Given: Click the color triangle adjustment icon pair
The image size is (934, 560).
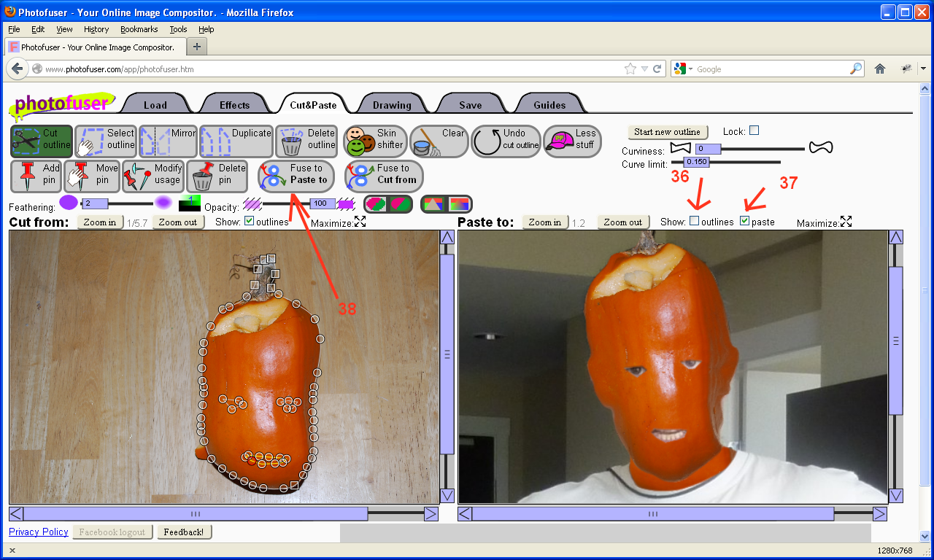Looking at the screenshot, I should [447, 204].
